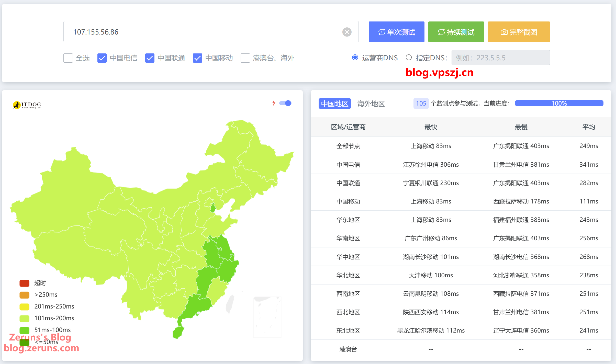Click the 105 monitoring point count badge
The height and width of the screenshot is (364, 616).
coord(421,103)
